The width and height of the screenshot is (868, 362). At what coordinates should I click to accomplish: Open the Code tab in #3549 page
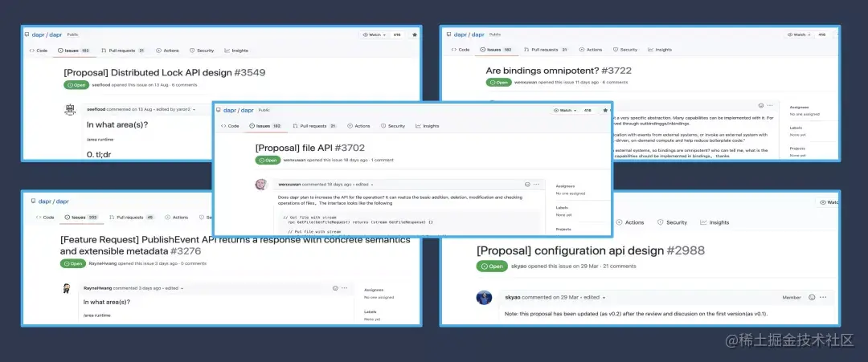[x=39, y=51]
